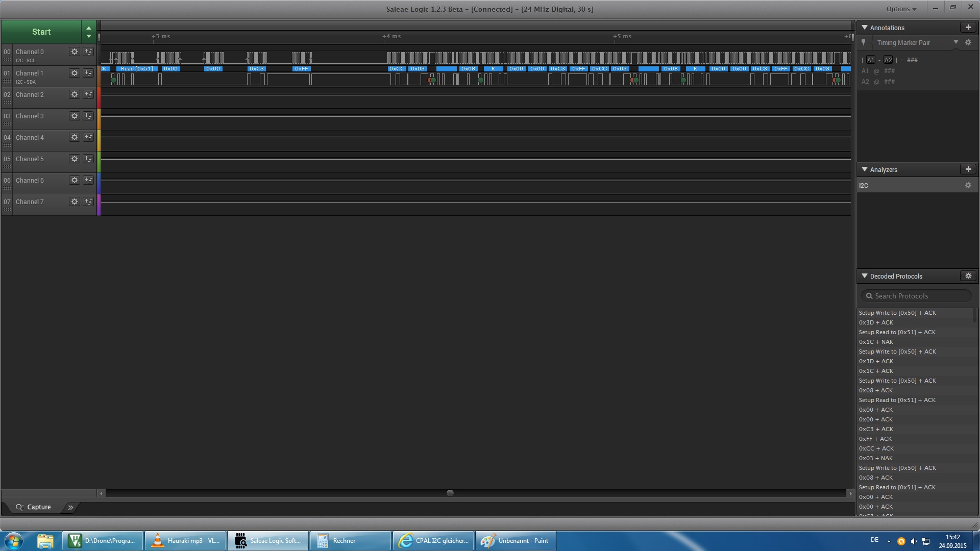980x551 pixels.
Task: Switch to Rechner calculator taskbar item
Action: point(350,541)
